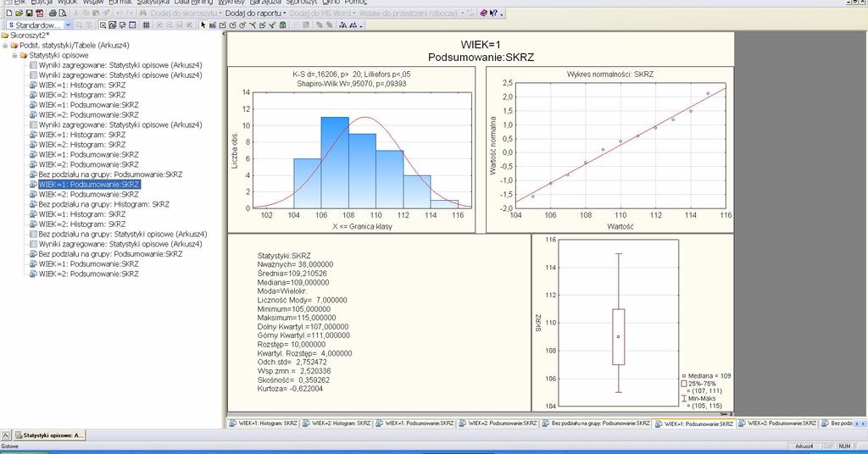Select the last 'WIEK=2: Podsumowanie:SKRZ' tree item
Viewport: 868px width, 454px height.
[x=88, y=274]
